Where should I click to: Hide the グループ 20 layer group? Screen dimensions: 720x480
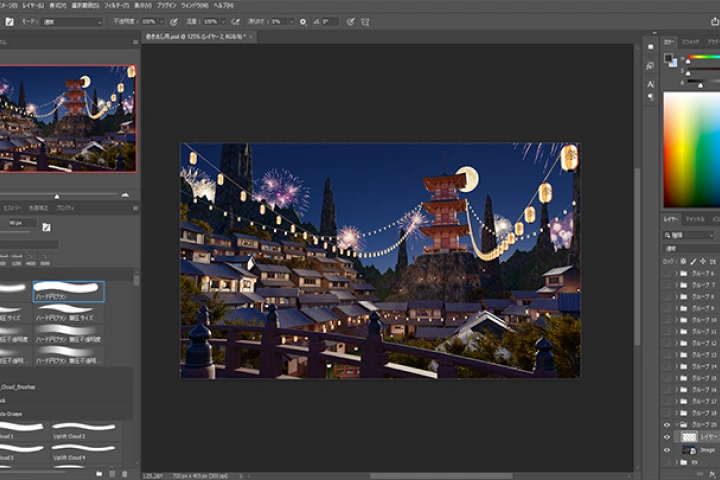(667, 425)
